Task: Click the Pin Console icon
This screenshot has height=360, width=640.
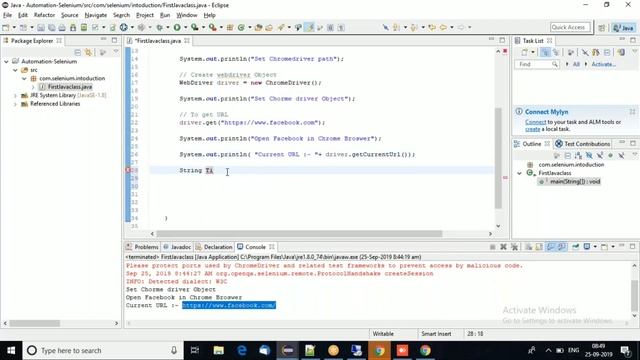Action: point(576,247)
